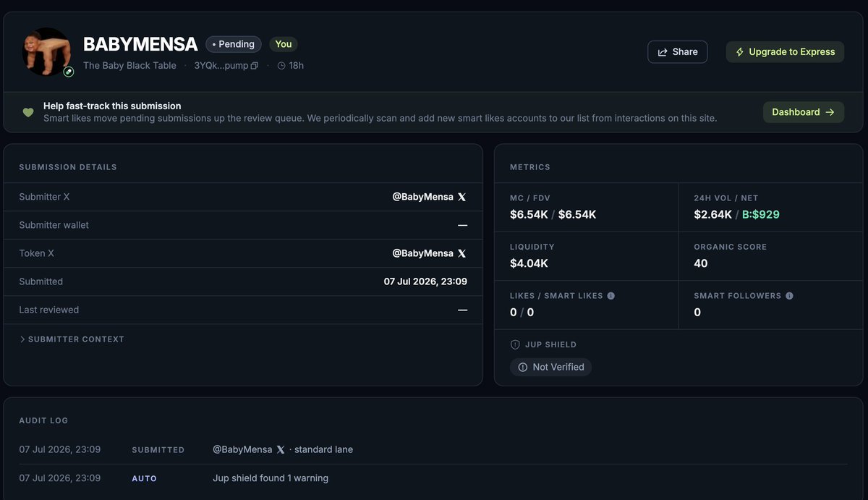Viewport: 868px width, 500px height.
Task: Click the small green badge on the token avatar
Action: pyautogui.click(x=69, y=72)
